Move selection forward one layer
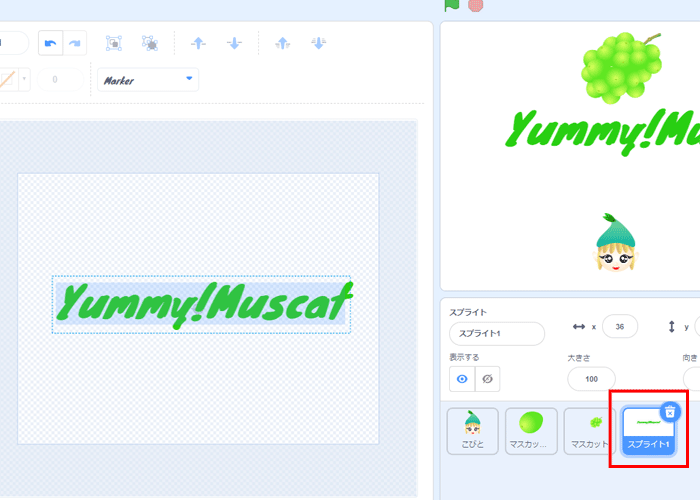The height and width of the screenshot is (500, 700). [x=199, y=43]
